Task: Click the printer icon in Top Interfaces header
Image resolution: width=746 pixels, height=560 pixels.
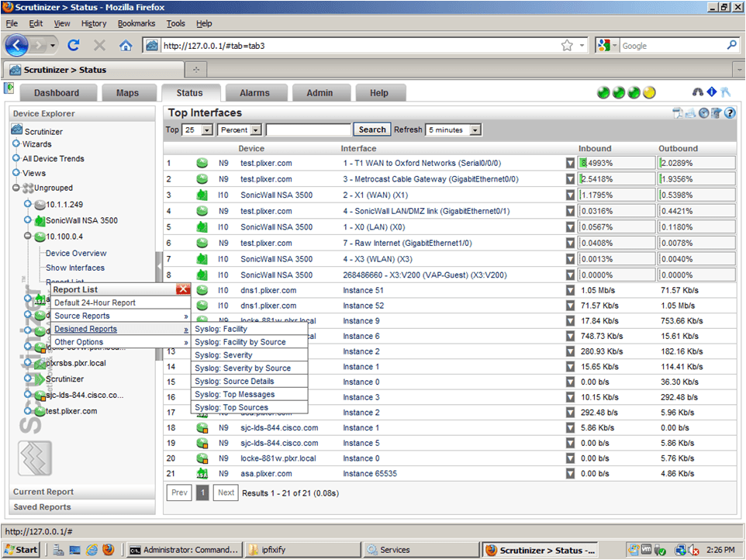Action: [x=690, y=113]
